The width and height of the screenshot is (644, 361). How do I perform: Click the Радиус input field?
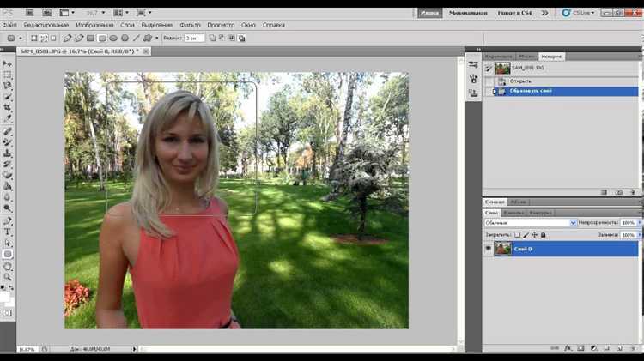(194, 39)
